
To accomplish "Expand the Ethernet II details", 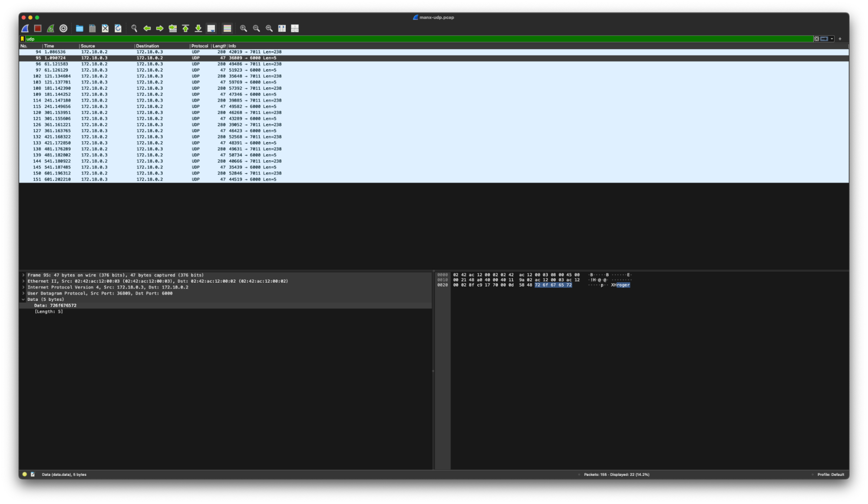I will [x=23, y=281].
